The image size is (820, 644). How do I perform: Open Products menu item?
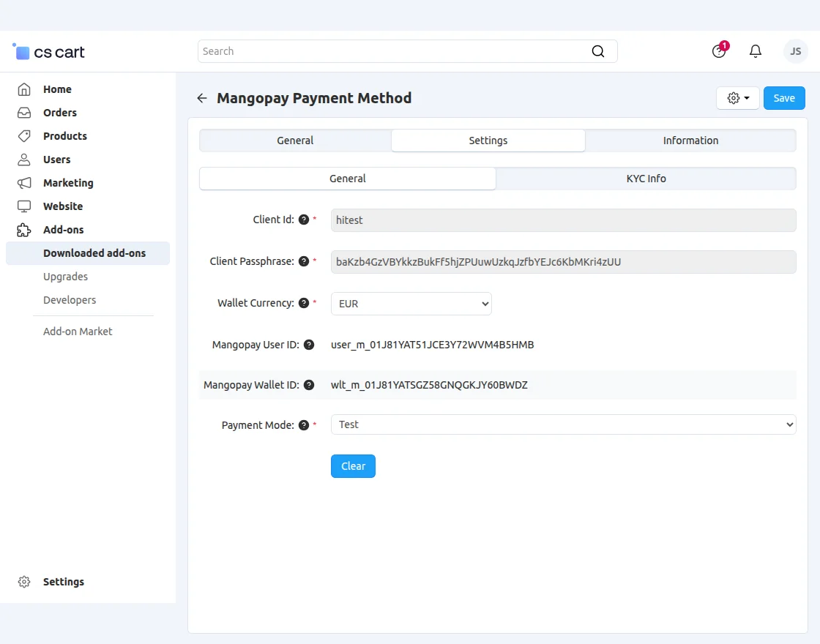tap(65, 136)
